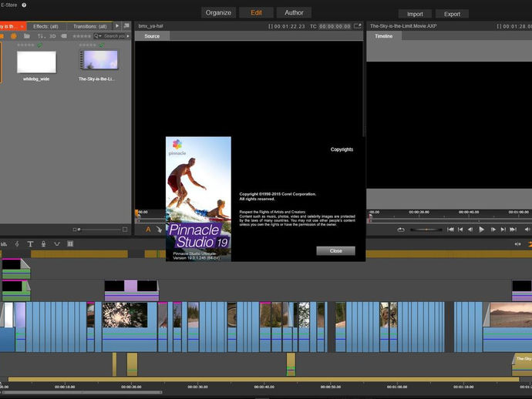Click the timeline ruler at 00:00:30.00
The width and height of the screenshot is (532, 399).
[x=198, y=387]
